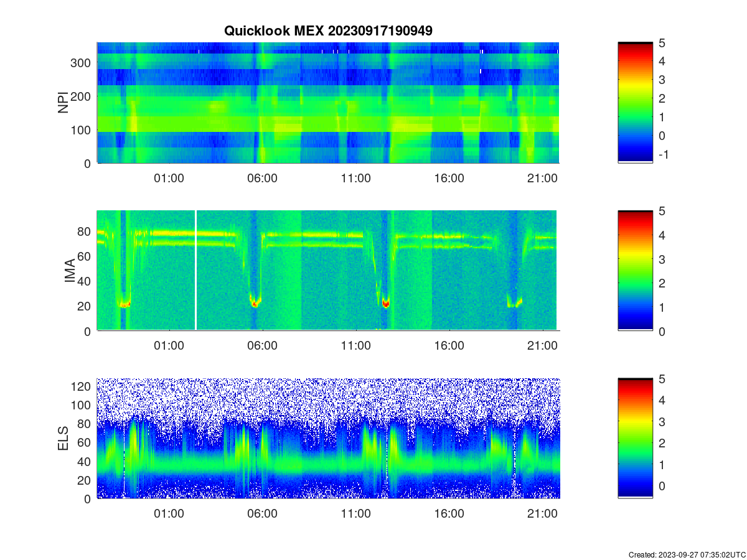Click the 60 label on the IMA y-axis

pos(85,256)
